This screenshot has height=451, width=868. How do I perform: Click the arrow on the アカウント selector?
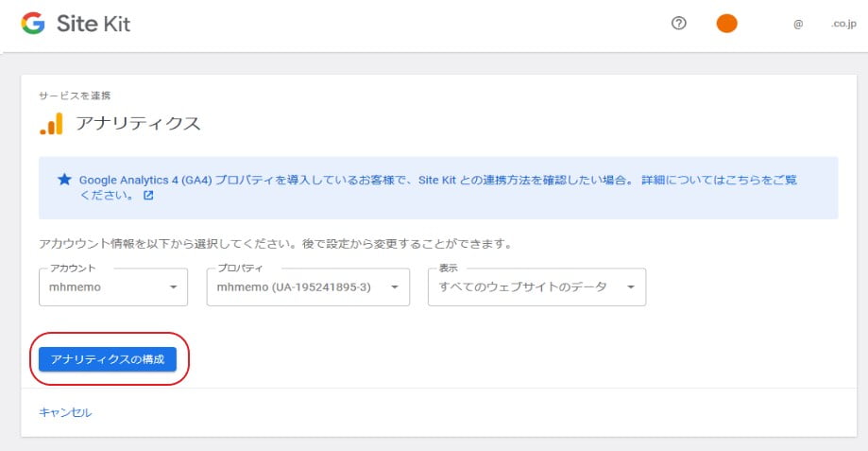tap(173, 287)
